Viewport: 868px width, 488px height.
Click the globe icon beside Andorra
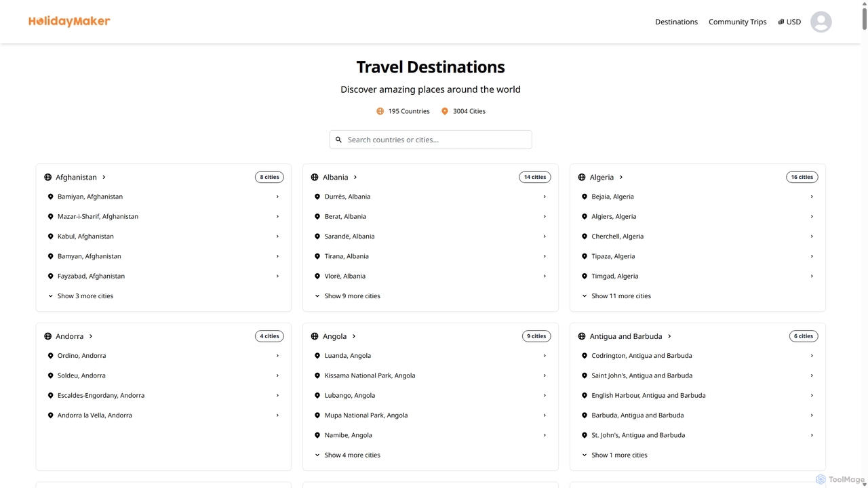pyautogui.click(x=47, y=336)
